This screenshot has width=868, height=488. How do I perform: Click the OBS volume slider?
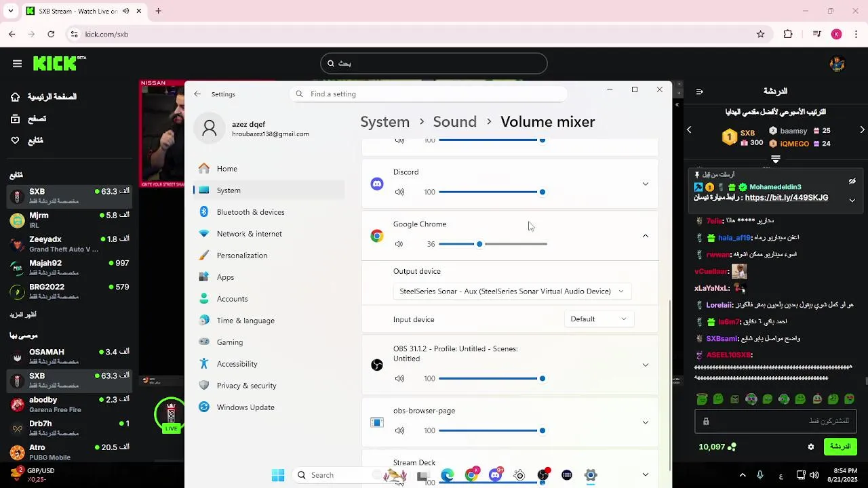[x=492, y=379]
